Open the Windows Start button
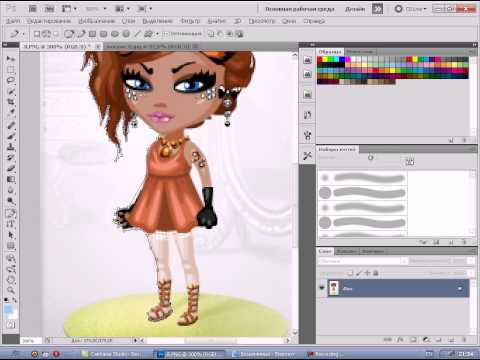 pos(15,353)
